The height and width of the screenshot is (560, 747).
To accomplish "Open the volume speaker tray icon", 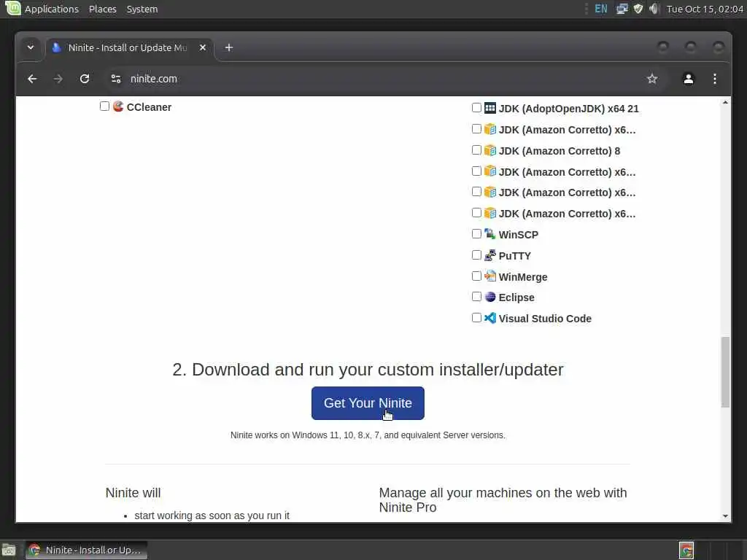I will 654,9.
